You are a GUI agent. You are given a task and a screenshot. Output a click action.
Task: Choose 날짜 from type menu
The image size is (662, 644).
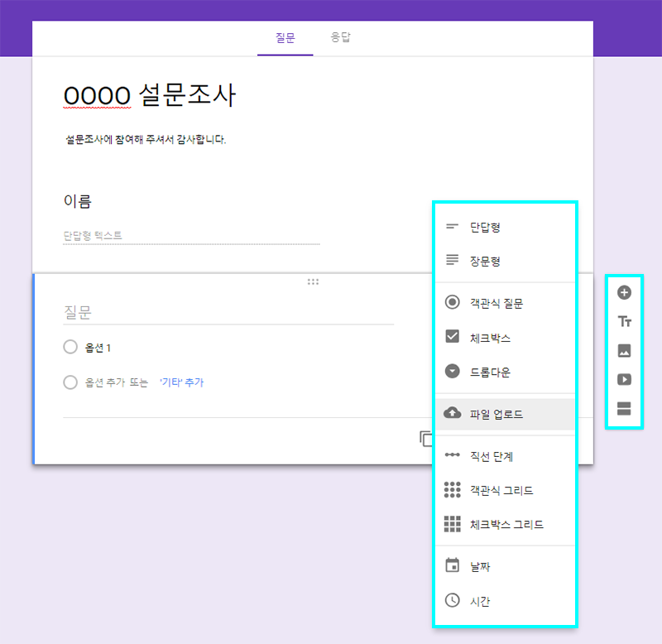click(x=505, y=566)
